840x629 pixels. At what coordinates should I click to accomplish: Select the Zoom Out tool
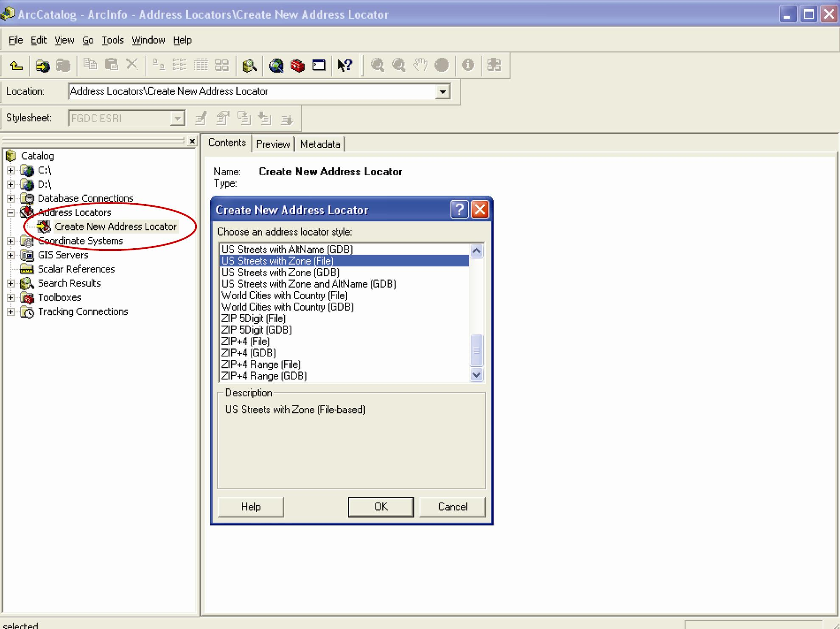click(x=399, y=65)
